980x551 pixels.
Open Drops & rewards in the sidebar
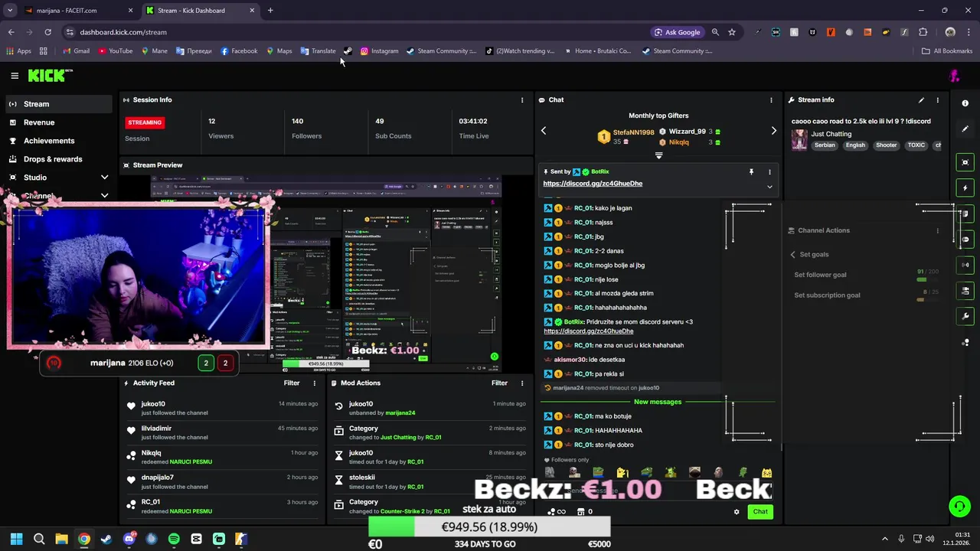point(58,159)
